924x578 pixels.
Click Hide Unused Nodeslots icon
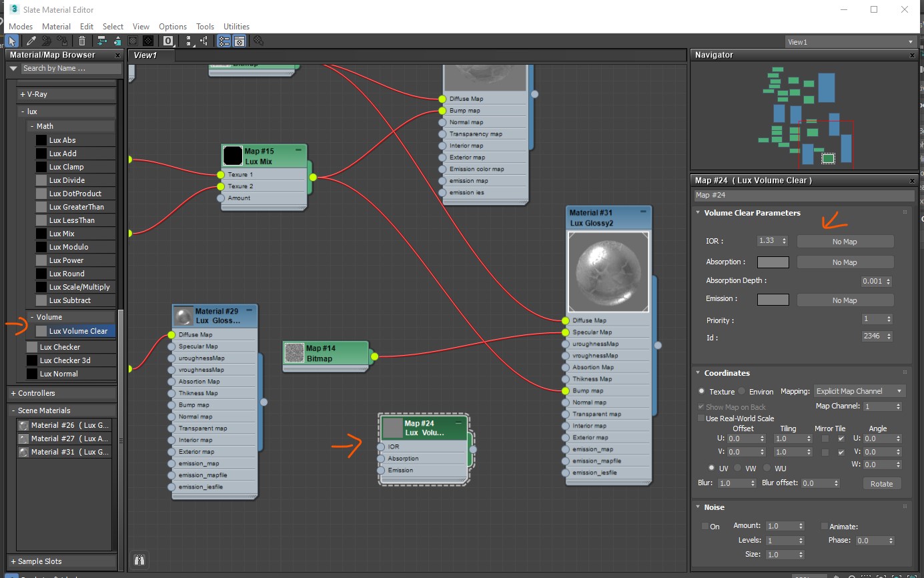(117, 41)
